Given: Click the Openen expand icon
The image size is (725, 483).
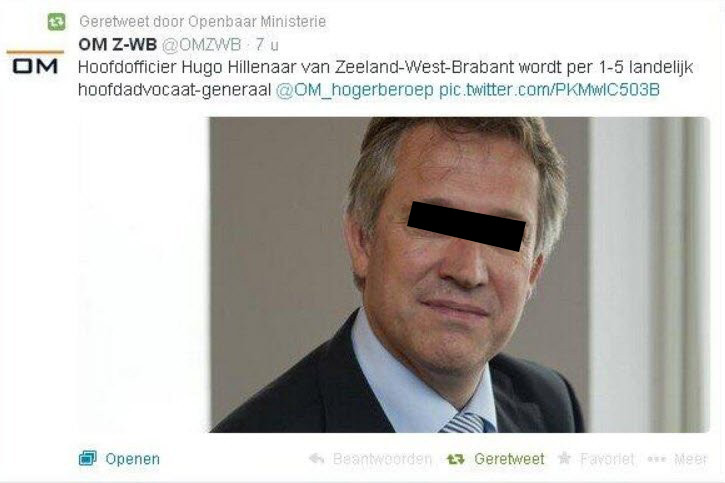Looking at the screenshot, I should (x=87, y=458).
